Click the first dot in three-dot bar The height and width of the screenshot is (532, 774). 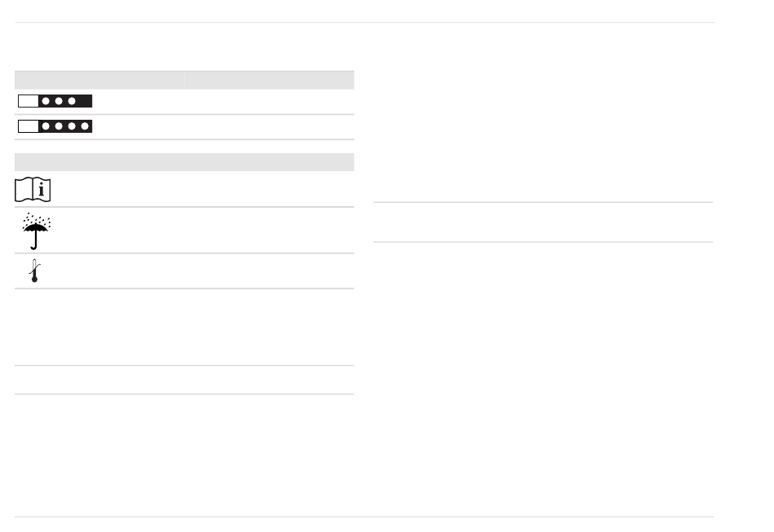pyautogui.click(x=46, y=101)
